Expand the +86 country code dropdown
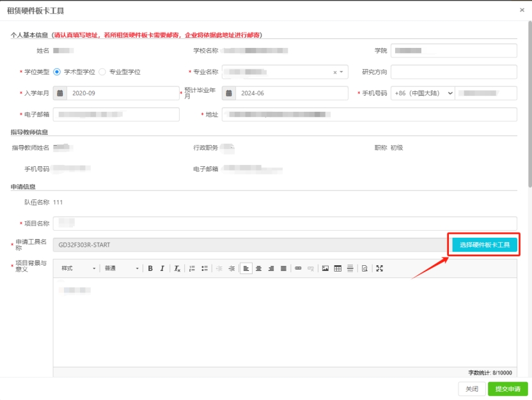 click(x=423, y=93)
